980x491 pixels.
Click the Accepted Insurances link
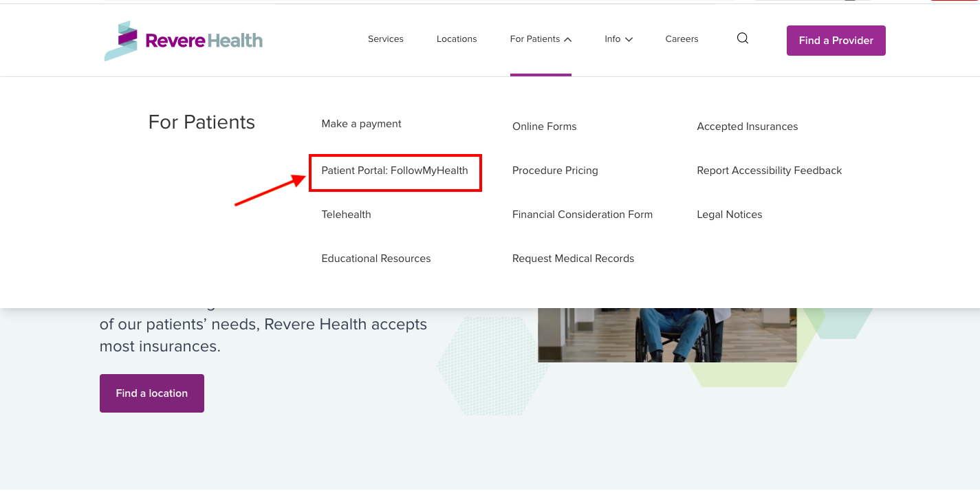pyautogui.click(x=747, y=126)
